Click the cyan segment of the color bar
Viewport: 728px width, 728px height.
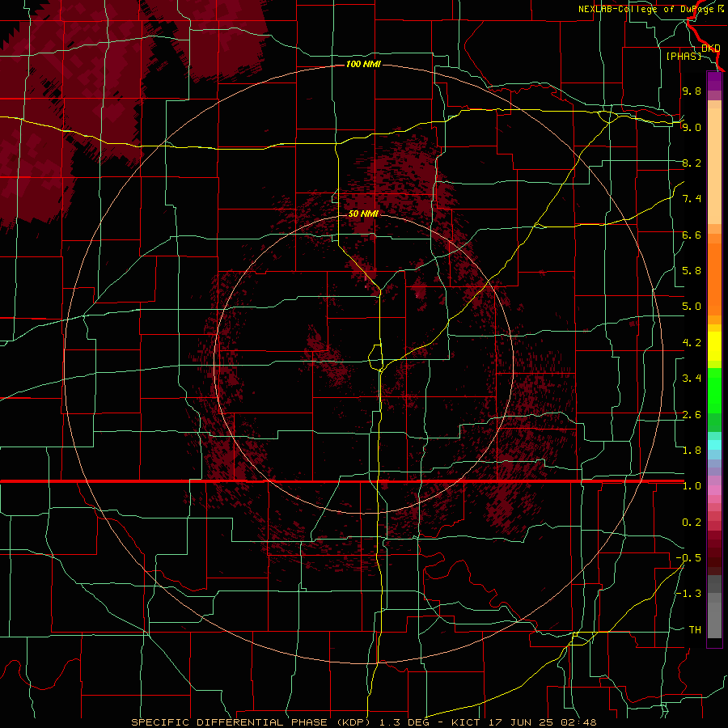[714, 445]
